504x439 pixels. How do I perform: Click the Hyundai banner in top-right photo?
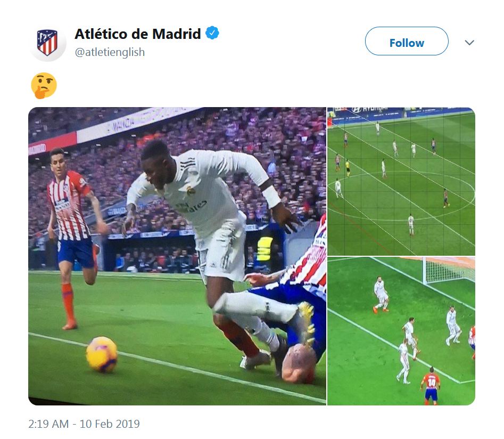pyautogui.click(x=370, y=110)
